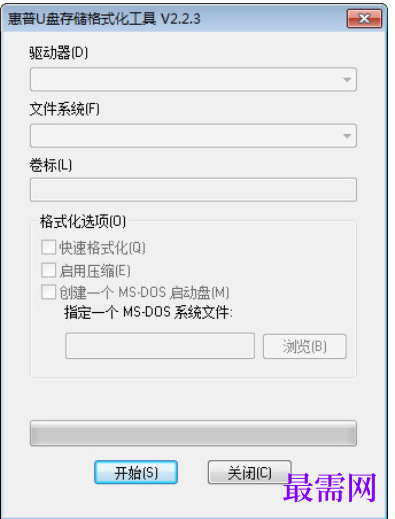395x519 pixels.
Task: Check 创建一个 MS-DOS 启动盘(M) option
Action: (49, 292)
